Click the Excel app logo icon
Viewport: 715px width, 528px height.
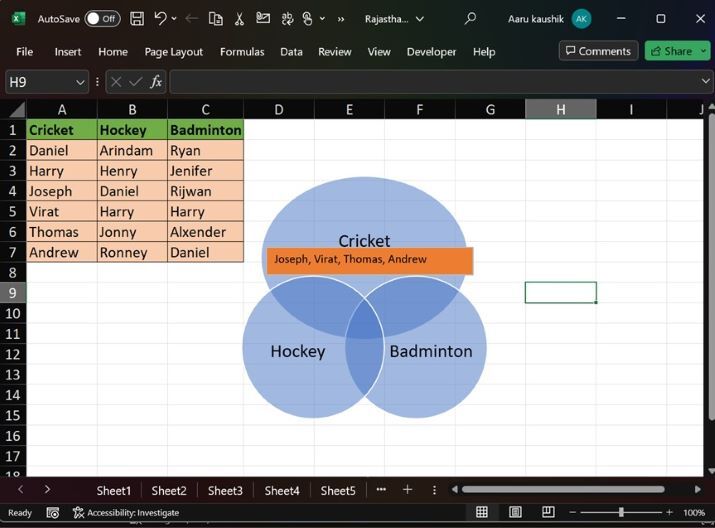18,19
